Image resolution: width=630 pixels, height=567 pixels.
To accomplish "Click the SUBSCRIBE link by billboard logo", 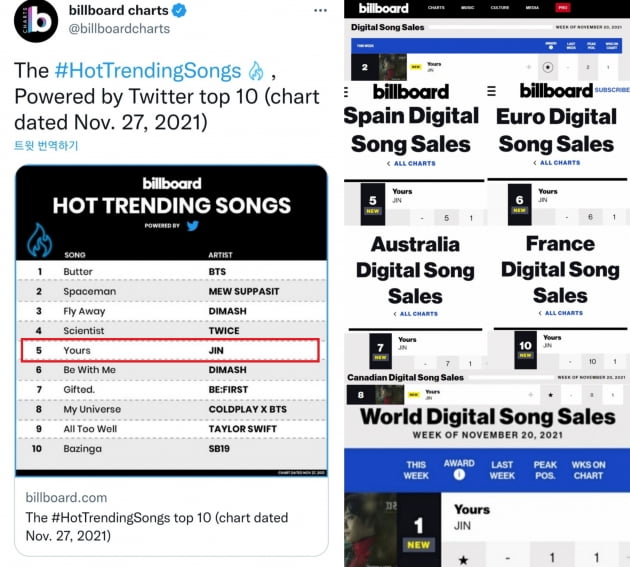I will tap(612, 90).
